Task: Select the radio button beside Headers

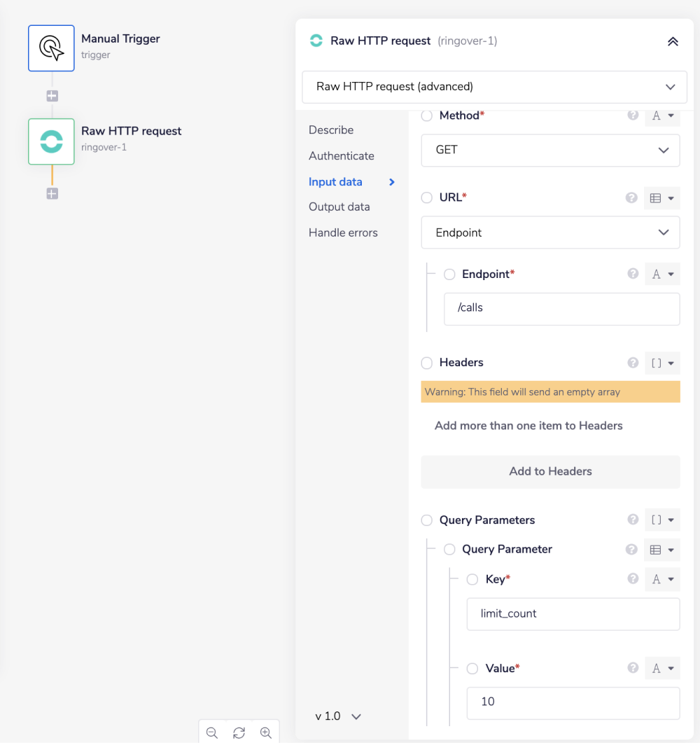Action: click(427, 363)
